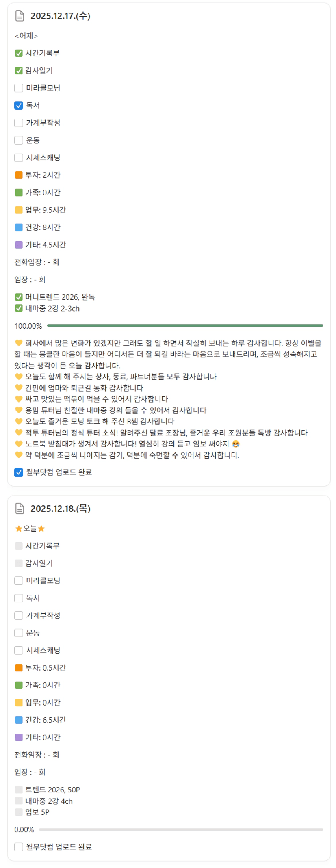
Task: Click the crying-laughing emoji after 임보 써야지
Action: click(x=236, y=444)
